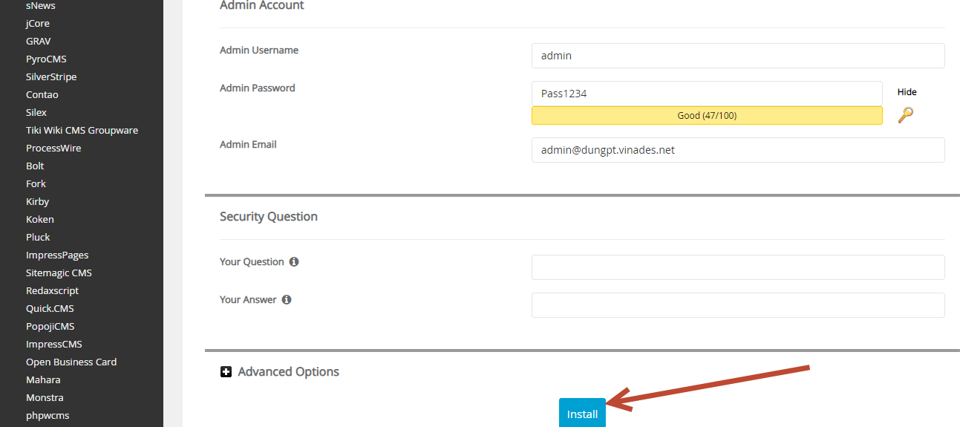Viewport: 980px width, 427px height.
Task: Go to Redaxscript in the sidebar
Action: pos(52,291)
